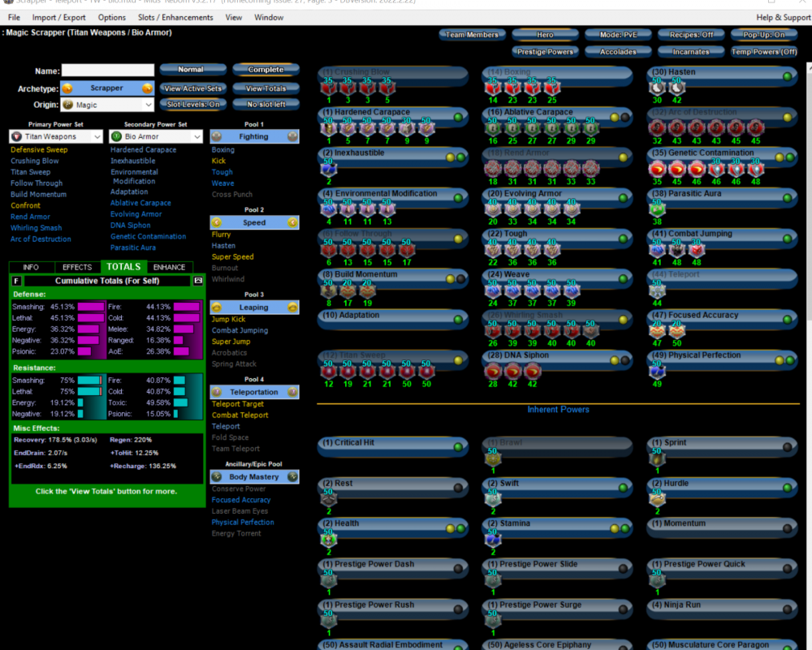Viewport: 812px width, 650px height.
Task: Click the image icon beside Cumulative Totals
Action: (x=197, y=281)
